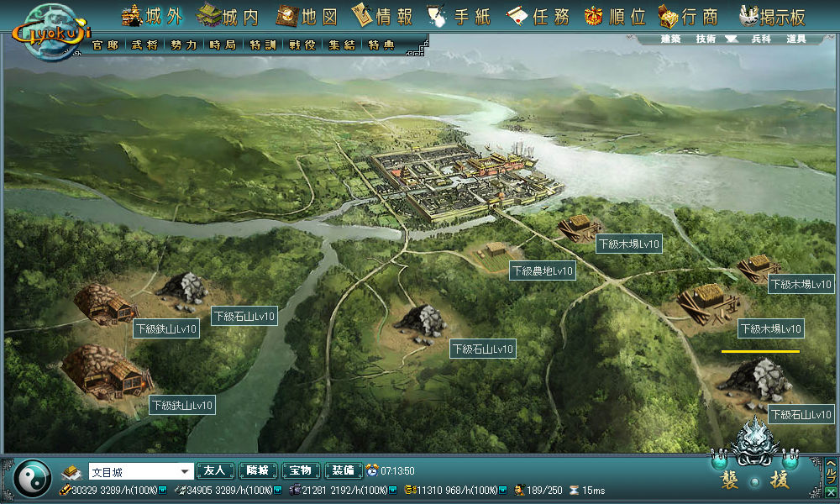840x504 pixels.
Task: Click the city icon beside the 文目城 selector
Action: [x=71, y=472]
